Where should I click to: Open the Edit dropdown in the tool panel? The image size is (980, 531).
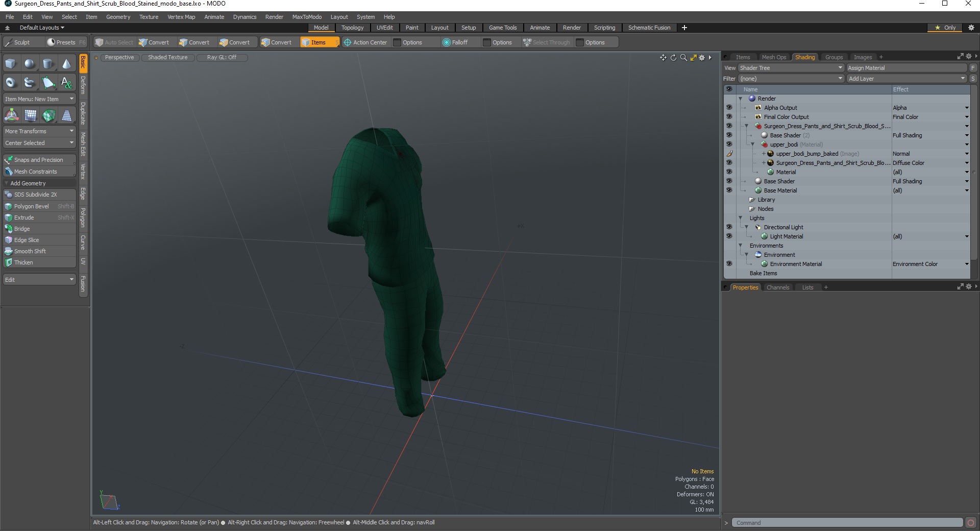(x=39, y=280)
